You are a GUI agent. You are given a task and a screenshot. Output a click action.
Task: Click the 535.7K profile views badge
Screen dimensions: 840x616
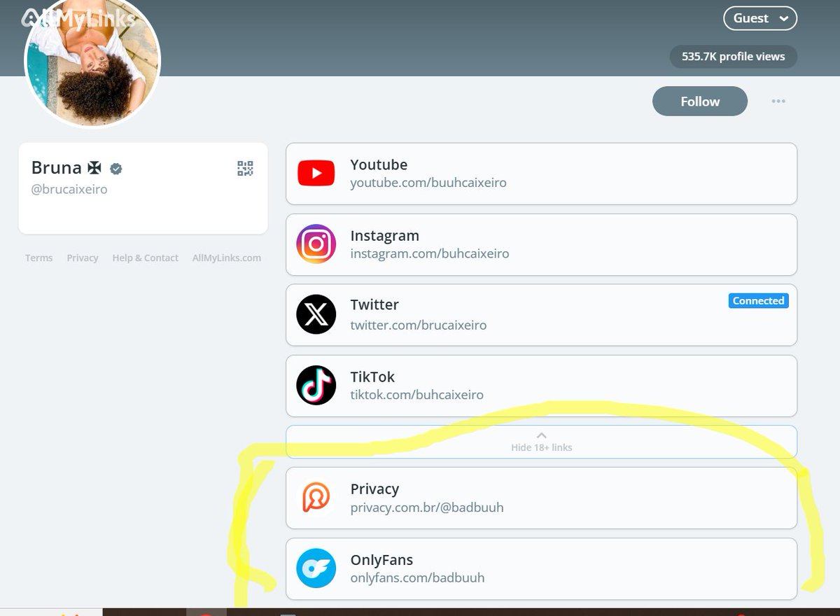coord(734,57)
